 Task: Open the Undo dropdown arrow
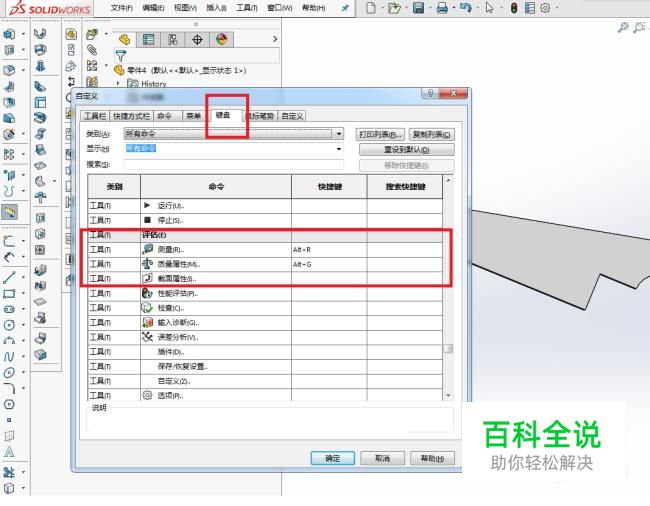477,8
